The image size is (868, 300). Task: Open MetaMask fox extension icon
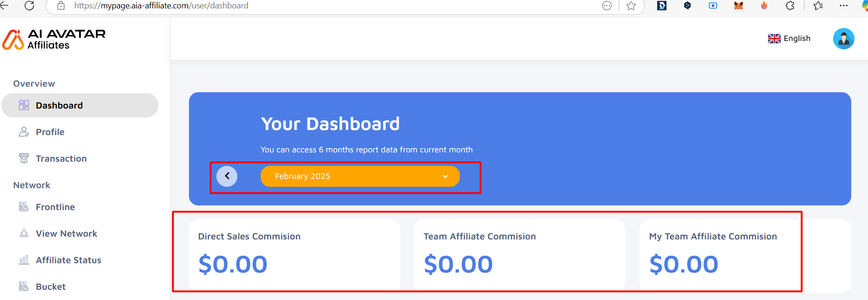[739, 6]
